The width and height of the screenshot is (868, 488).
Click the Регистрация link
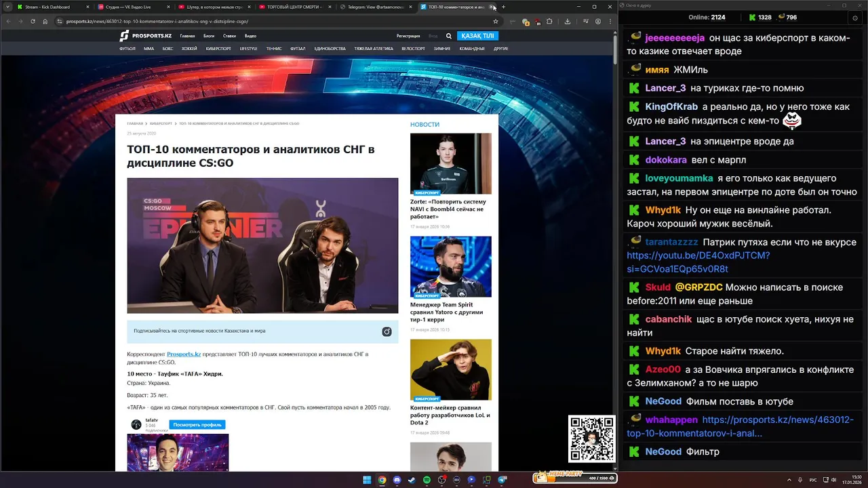click(408, 36)
